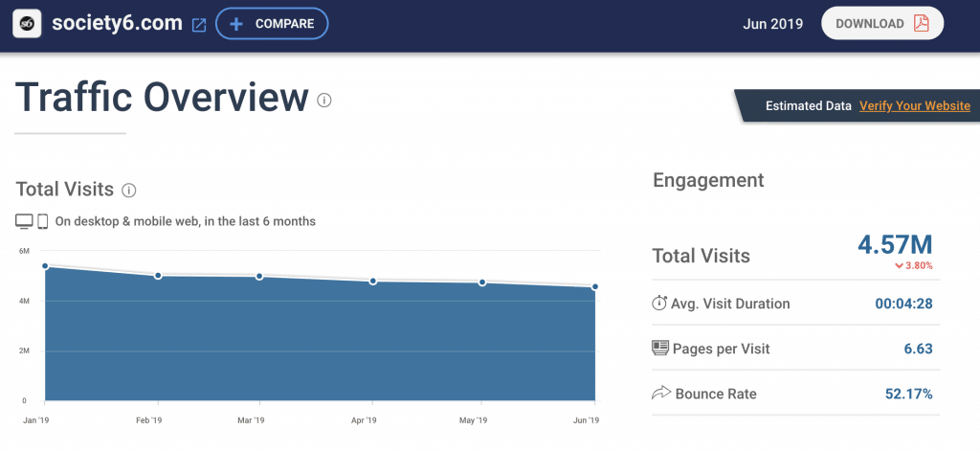Viewport: 980px width, 452px height.
Task: Click the Pages per Visit icon
Action: coord(659,348)
